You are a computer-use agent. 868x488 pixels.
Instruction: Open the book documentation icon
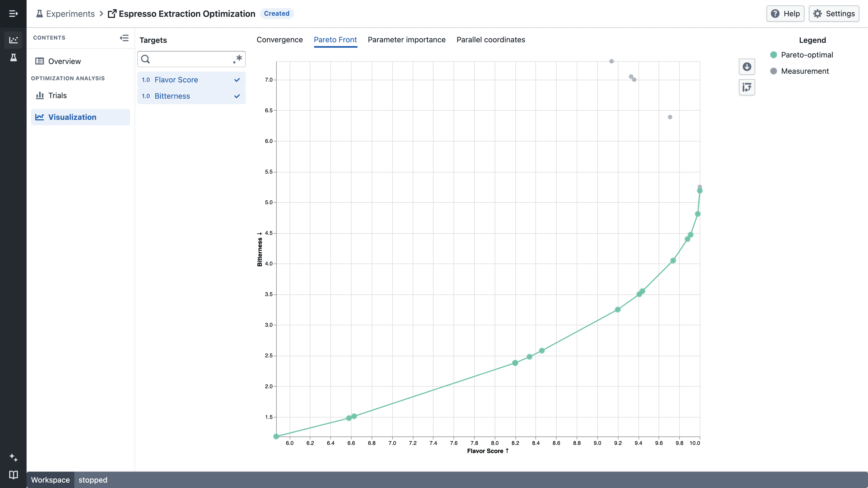[x=13, y=474]
